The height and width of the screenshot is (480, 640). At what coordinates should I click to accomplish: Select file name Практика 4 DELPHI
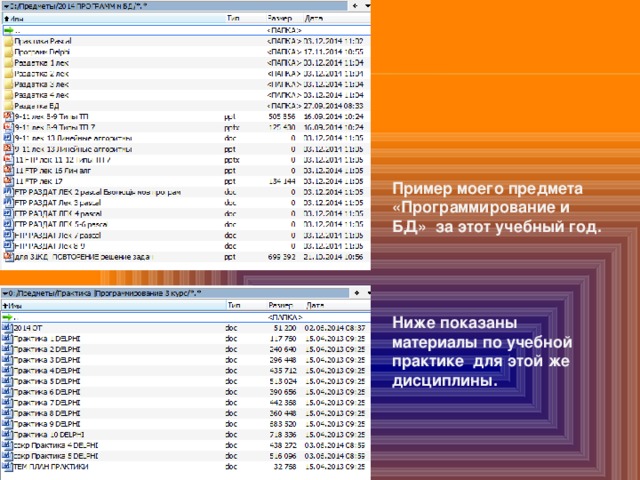click(x=47, y=370)
